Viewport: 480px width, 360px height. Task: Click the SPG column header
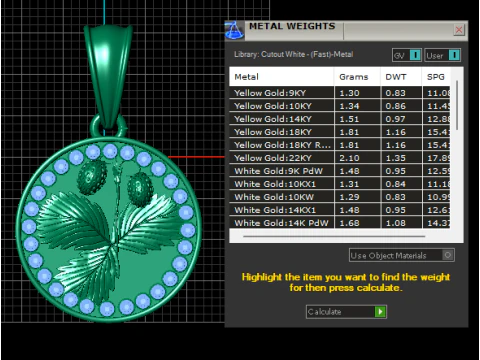[x=436, y=77]
